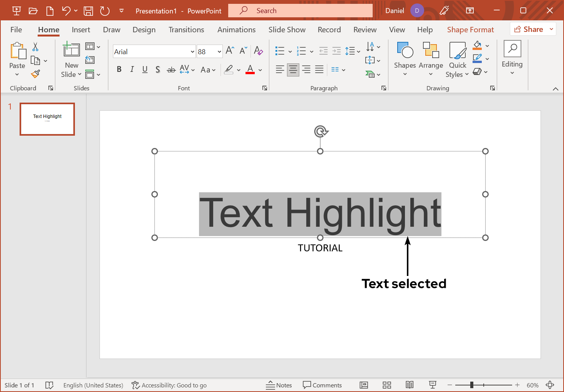Open the Bullets dropdown arrow
This screenshot has height=392, width=564.
(x=290, y=50)
